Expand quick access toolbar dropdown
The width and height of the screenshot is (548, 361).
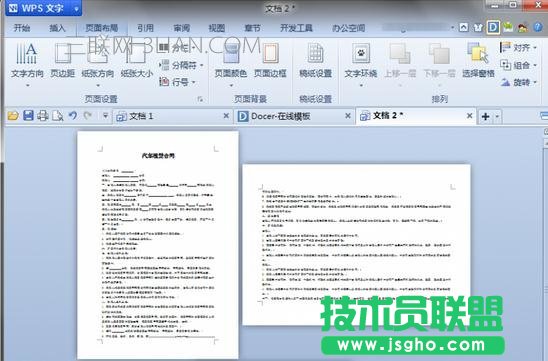point(105,116)
